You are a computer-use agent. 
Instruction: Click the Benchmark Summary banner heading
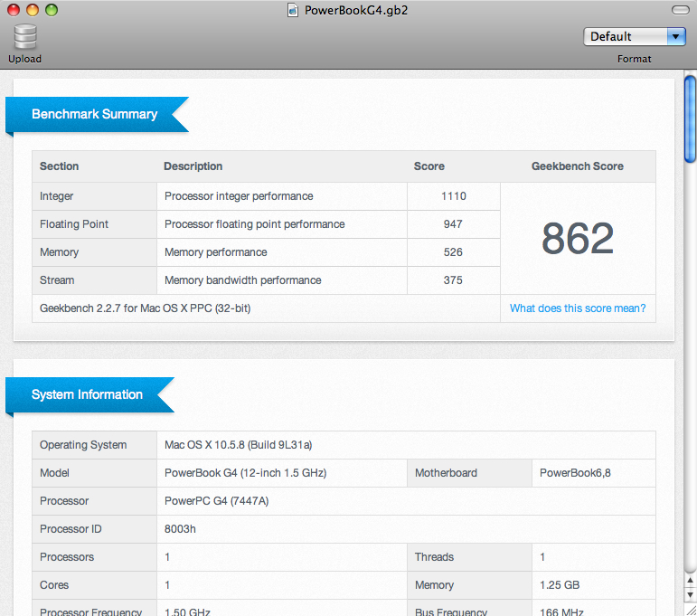point(94,114)
